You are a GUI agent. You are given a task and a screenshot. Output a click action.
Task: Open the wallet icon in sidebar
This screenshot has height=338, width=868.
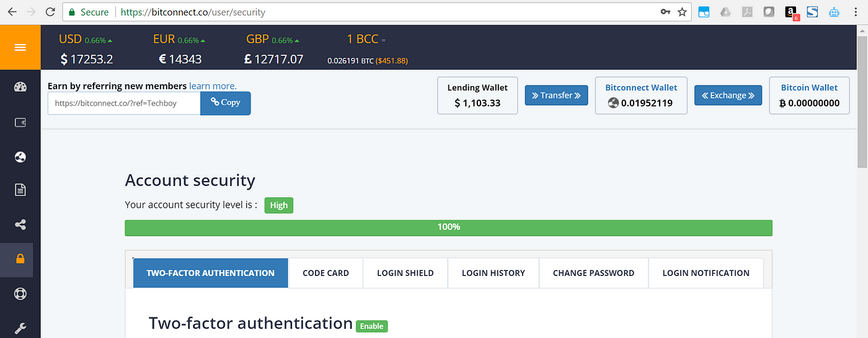click(20, 122)
